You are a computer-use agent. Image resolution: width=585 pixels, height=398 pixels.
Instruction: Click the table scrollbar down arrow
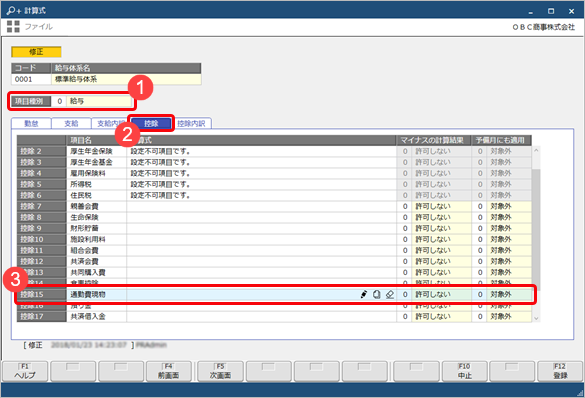pyautogui.click(x=536, y=318)
